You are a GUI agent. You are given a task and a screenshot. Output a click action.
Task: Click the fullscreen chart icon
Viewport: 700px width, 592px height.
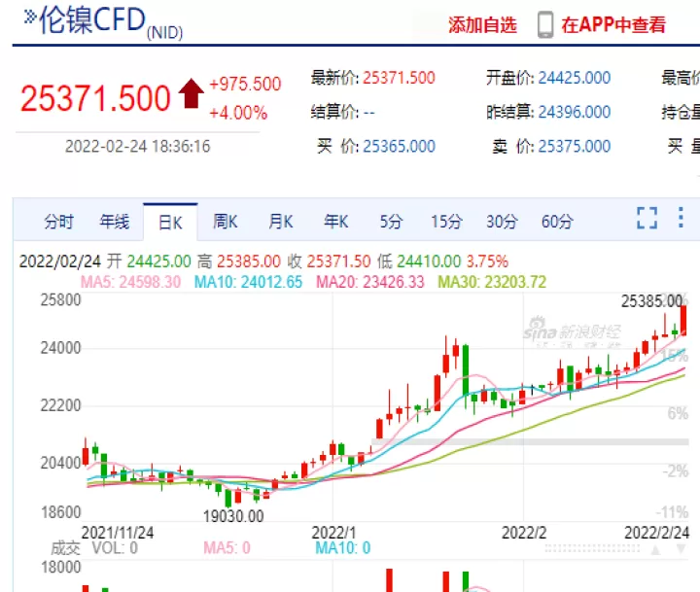click(x=647, y=219)
